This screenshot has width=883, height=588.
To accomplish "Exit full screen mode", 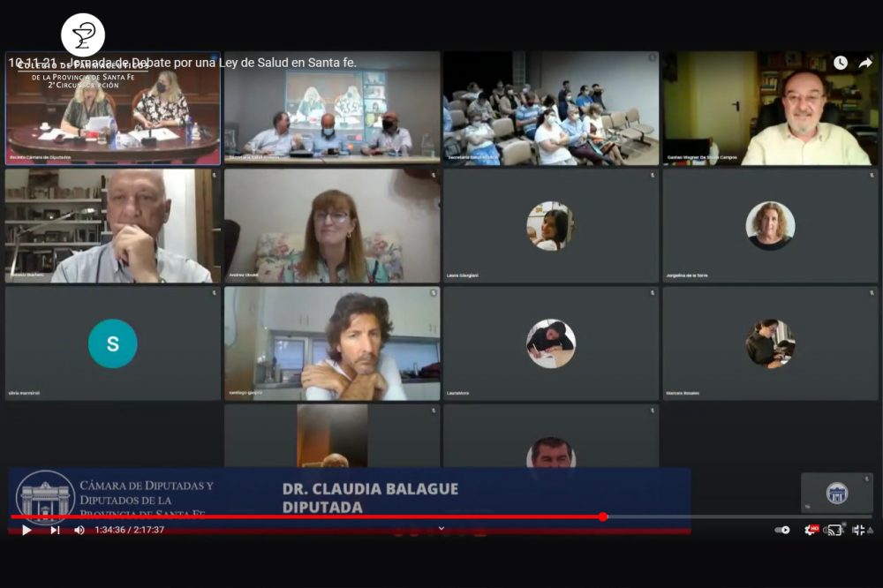I will click(857, 530).
